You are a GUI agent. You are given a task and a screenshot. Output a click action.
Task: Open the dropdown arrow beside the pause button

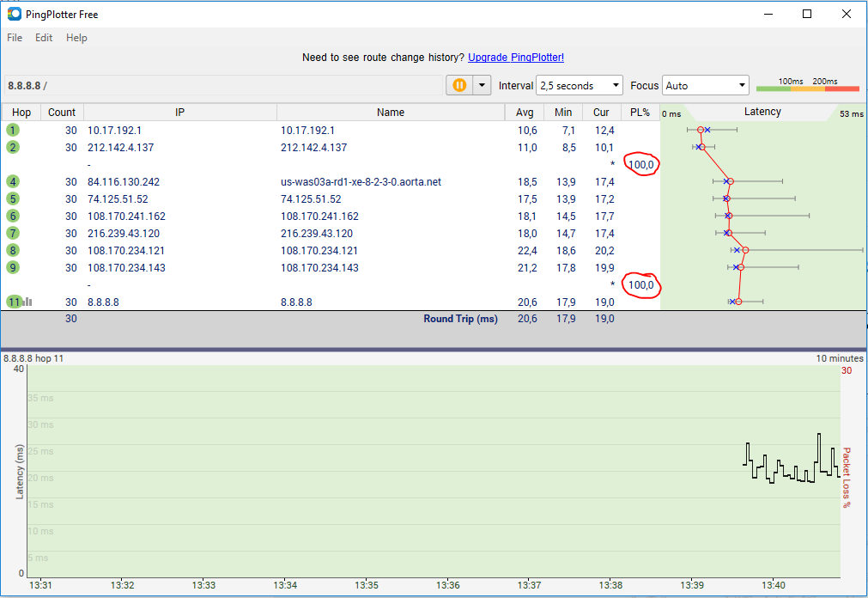pos(482,85)
